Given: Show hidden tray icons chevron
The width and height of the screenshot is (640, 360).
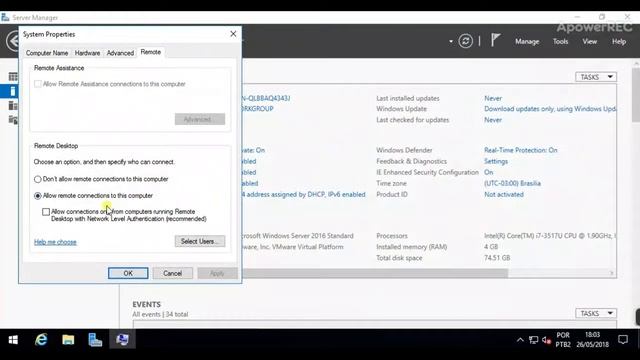Looking at the screenshot, I should coord(520,340).
